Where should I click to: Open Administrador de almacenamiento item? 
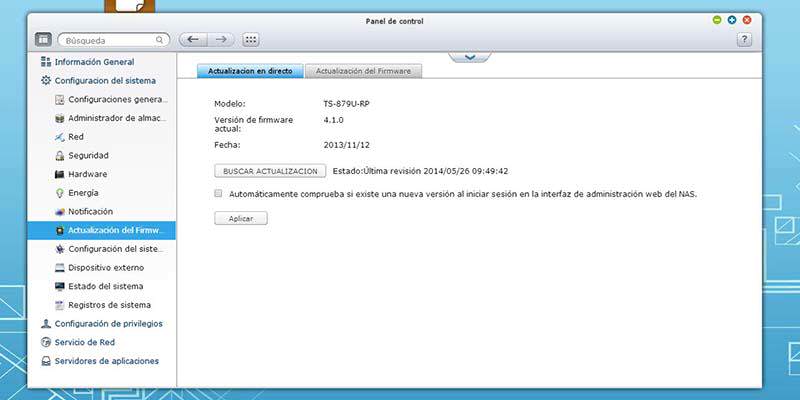pyautogui.click(x=118, y=118)
